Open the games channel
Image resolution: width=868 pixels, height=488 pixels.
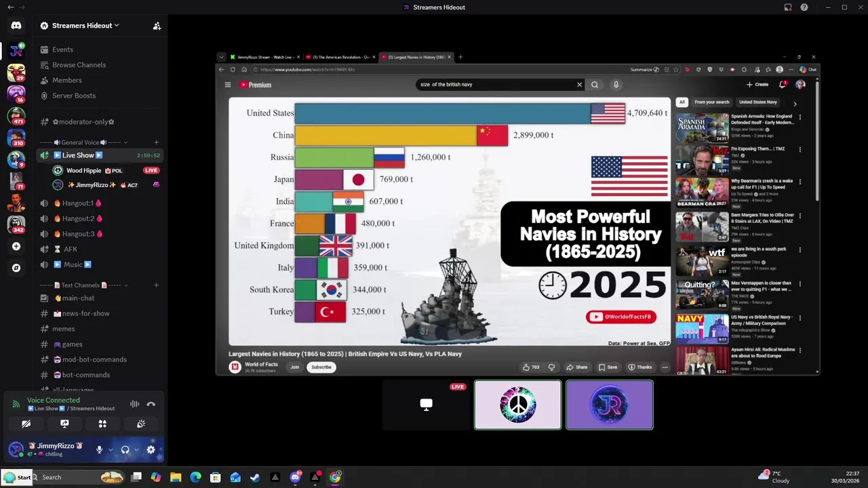pos(72,344)
